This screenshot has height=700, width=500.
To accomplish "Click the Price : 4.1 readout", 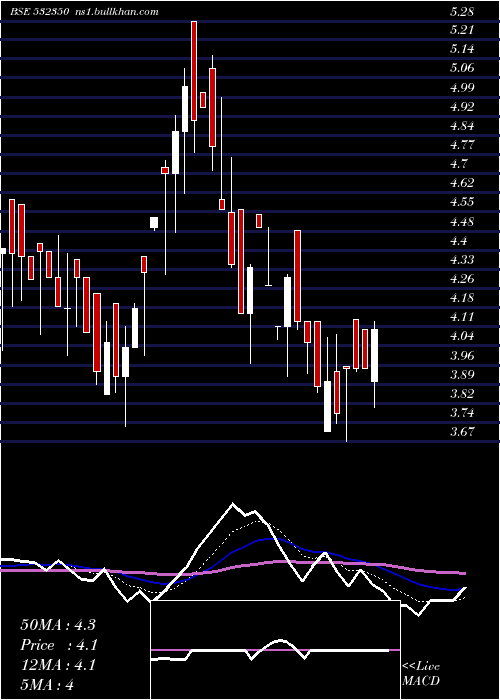I will pos(59,645).
